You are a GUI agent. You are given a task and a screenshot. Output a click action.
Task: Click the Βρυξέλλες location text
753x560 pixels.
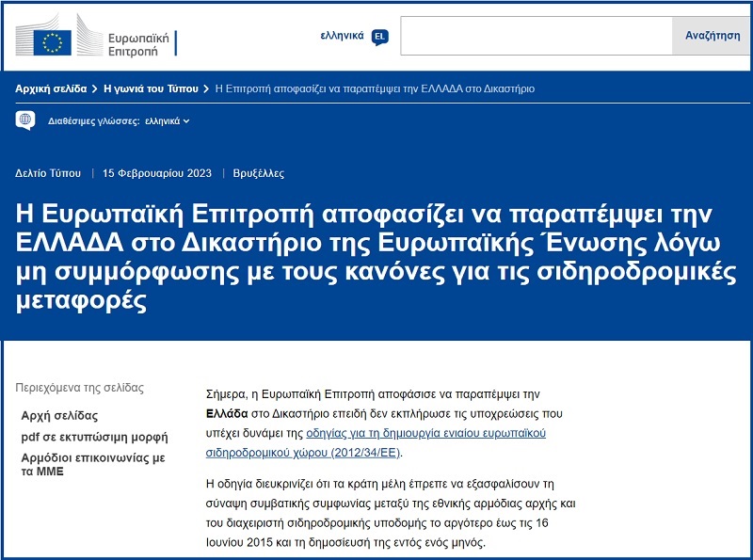coord(258,173)
